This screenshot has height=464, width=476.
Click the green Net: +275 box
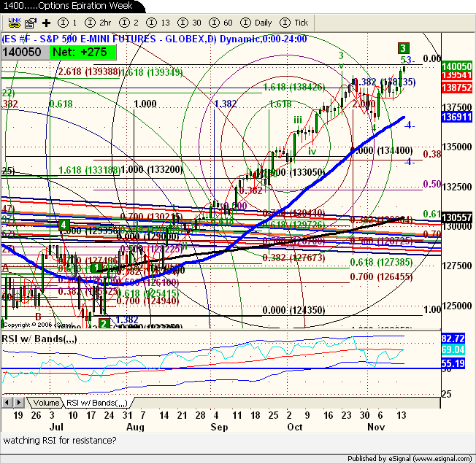pos(77,53)
